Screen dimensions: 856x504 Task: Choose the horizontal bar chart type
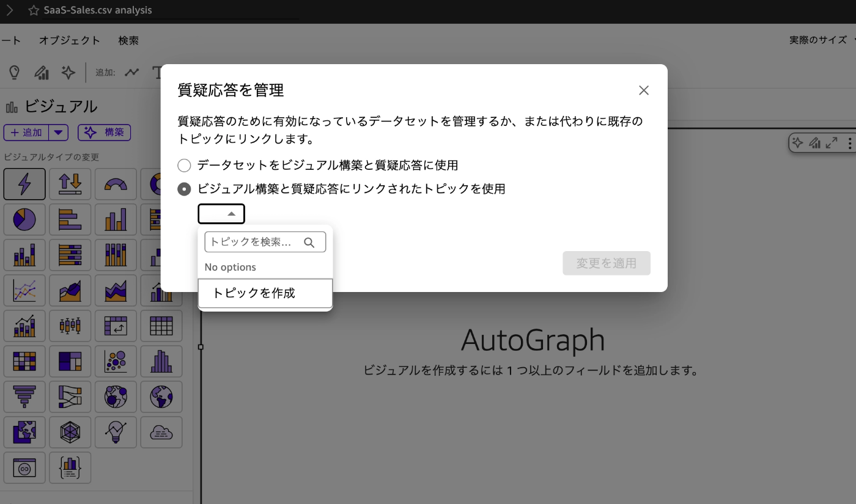click(x=70, y=219)
